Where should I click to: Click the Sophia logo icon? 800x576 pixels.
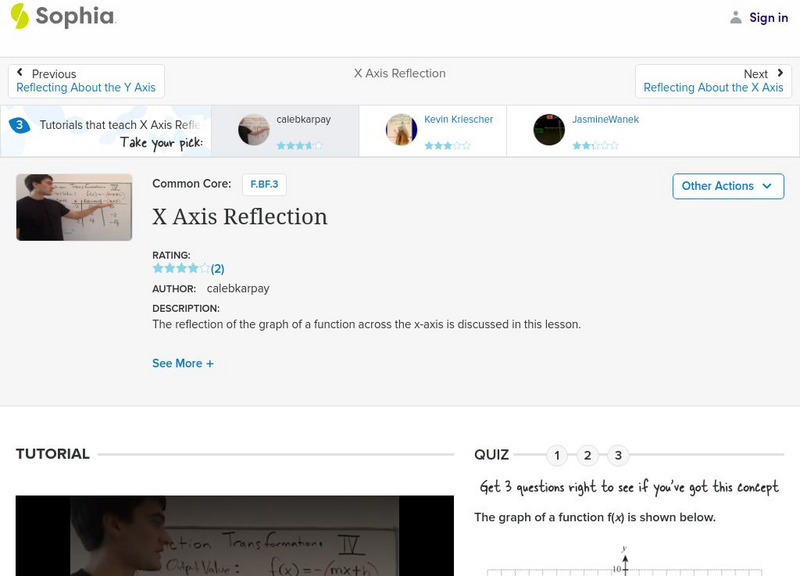click(19, 16)
